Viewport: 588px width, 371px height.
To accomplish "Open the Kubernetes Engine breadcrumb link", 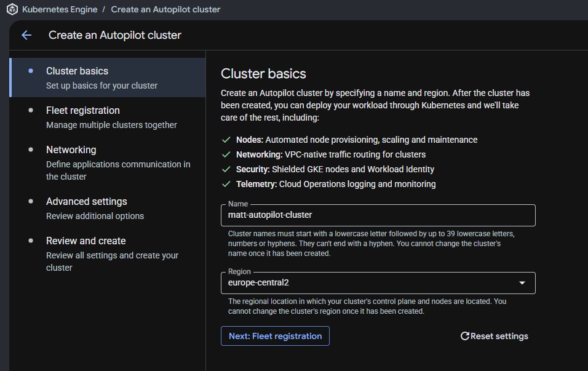I will [x=60, y=9].
